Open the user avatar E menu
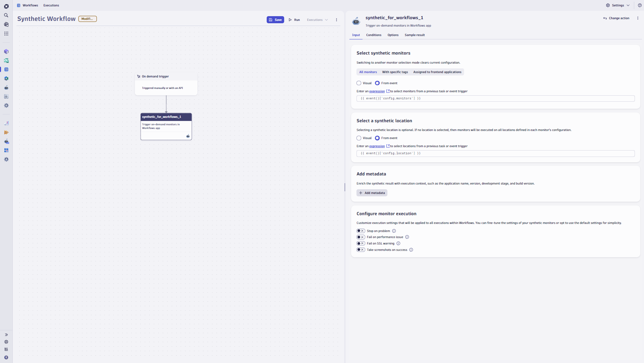 pyautogui.click(x=6, y=358)
